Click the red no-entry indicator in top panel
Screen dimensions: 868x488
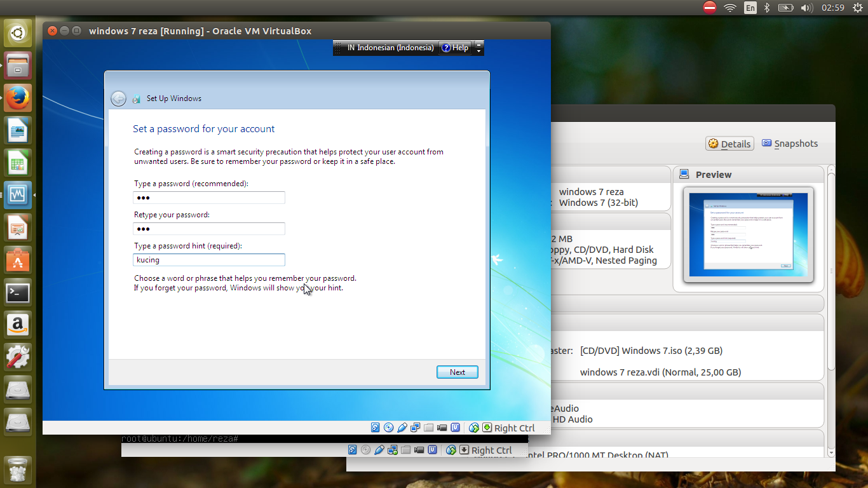click(710, 8)
